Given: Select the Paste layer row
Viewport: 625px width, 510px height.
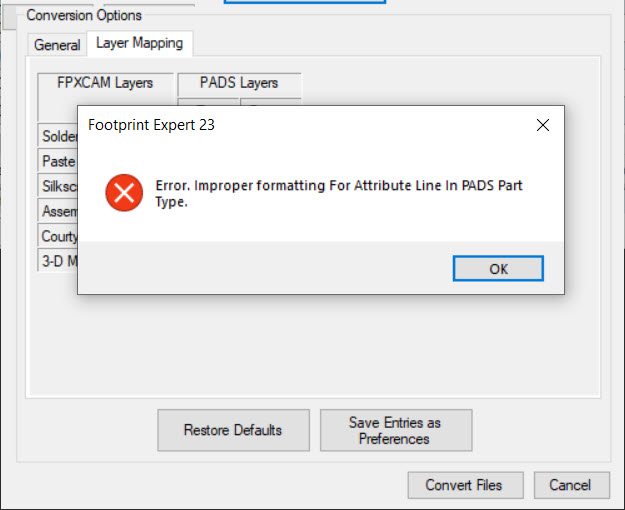Looking at the screenshot, I should tap(58, 161).
